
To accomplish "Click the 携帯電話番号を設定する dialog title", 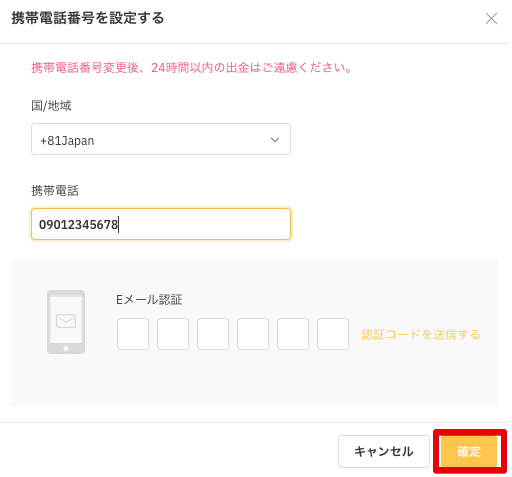I will point(88,18).
